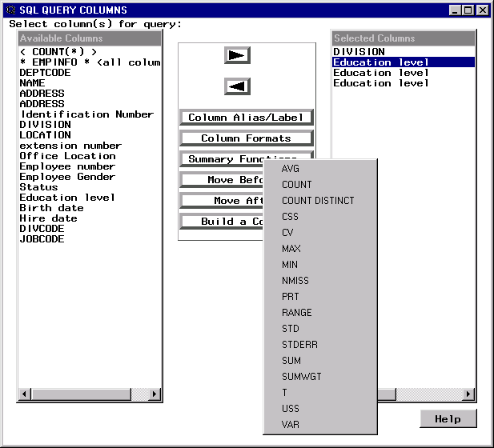Choose AVG from the summary functions menu

click(x=291, y=169)
